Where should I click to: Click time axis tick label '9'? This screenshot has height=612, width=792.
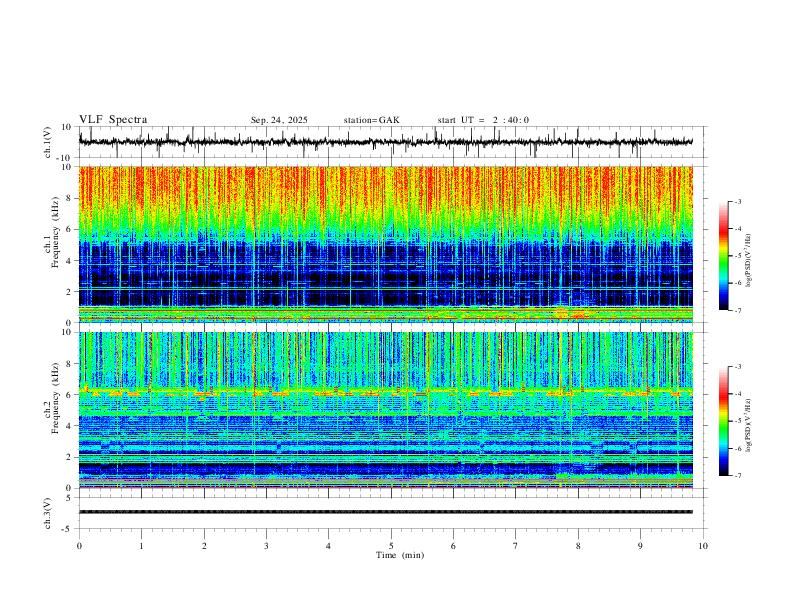pos(640,546)
